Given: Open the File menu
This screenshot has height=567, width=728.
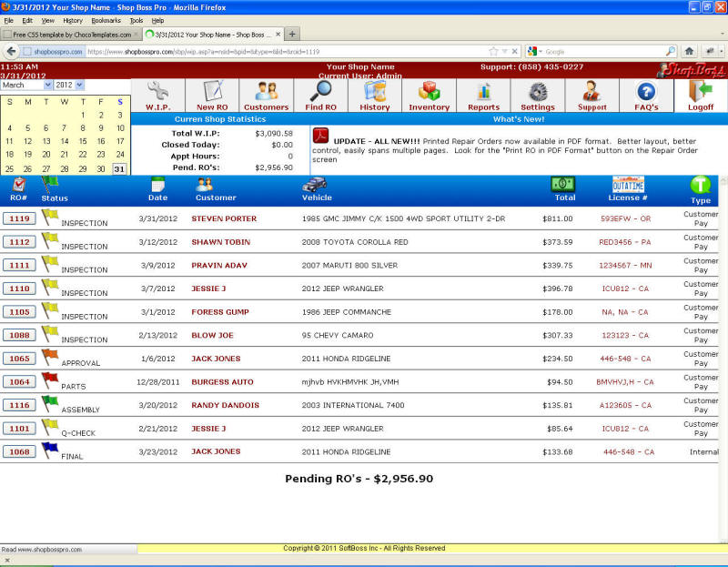Looking at the screenshot, I should coord(8,20).
